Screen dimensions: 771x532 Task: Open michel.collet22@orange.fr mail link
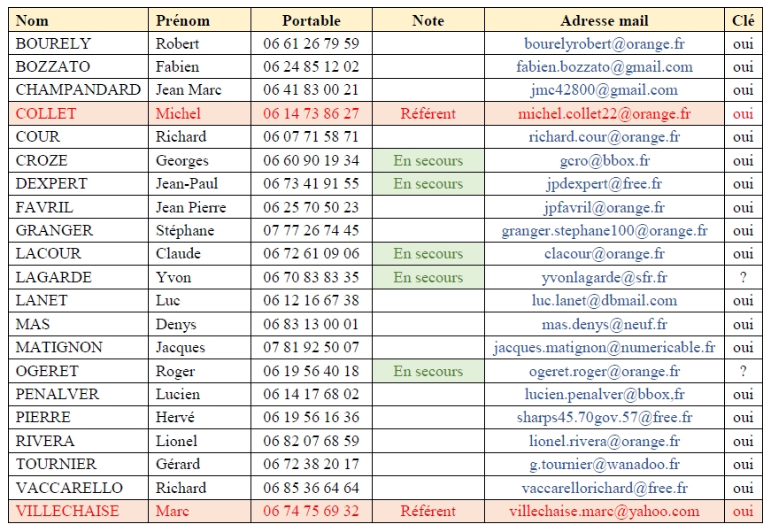[x=605, y=113]
